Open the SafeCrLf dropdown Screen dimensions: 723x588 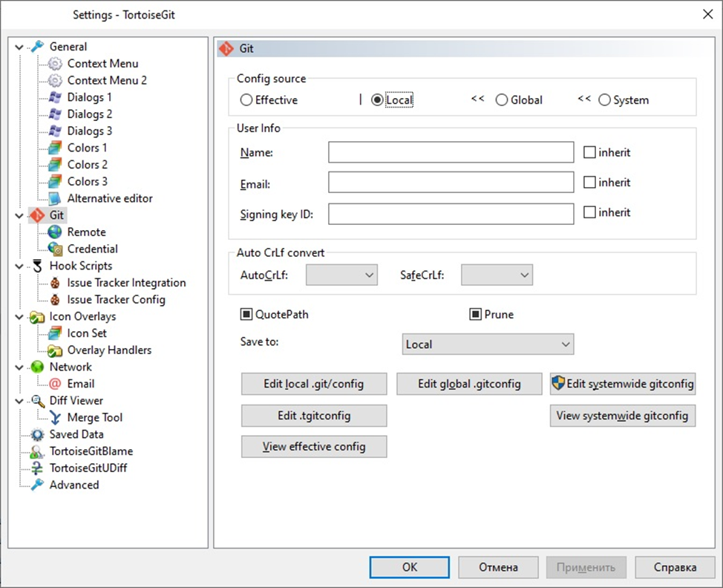tap(497, 275)
